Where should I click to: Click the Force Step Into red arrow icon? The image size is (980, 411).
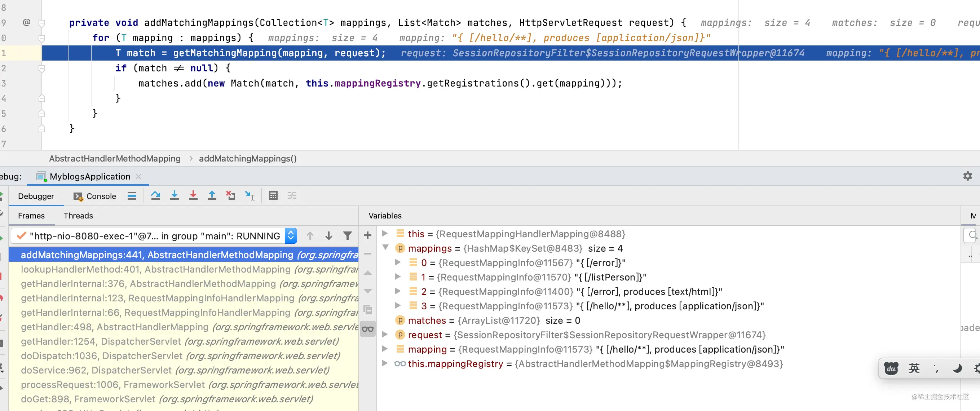[x=193, y=196]
